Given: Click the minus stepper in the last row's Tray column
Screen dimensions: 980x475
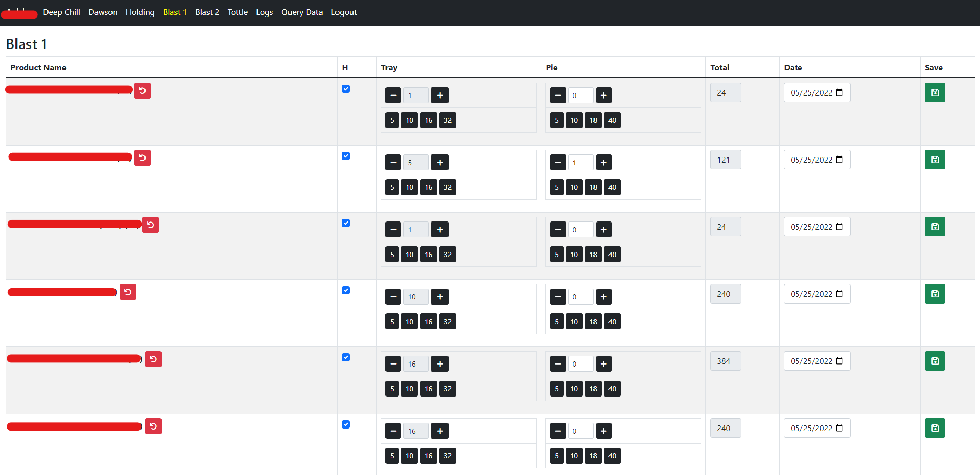Looking at the screenshot, I should (x=393, y=431).
